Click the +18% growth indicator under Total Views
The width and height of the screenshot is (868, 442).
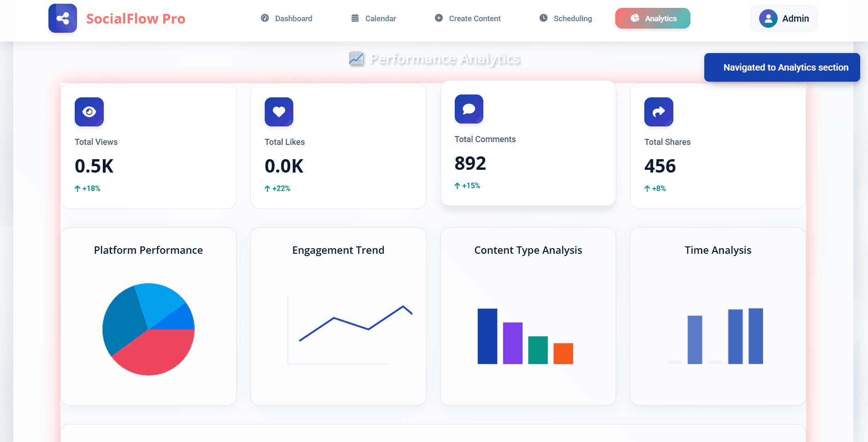[x=88, y=188]
